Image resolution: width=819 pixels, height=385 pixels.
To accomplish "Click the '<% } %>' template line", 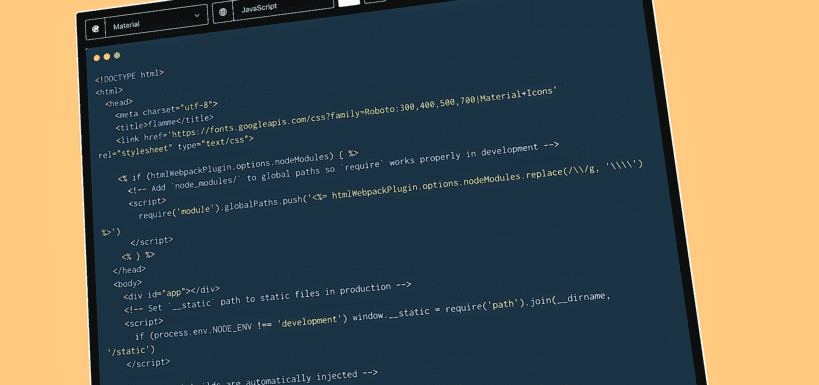I will coord(138,256).
